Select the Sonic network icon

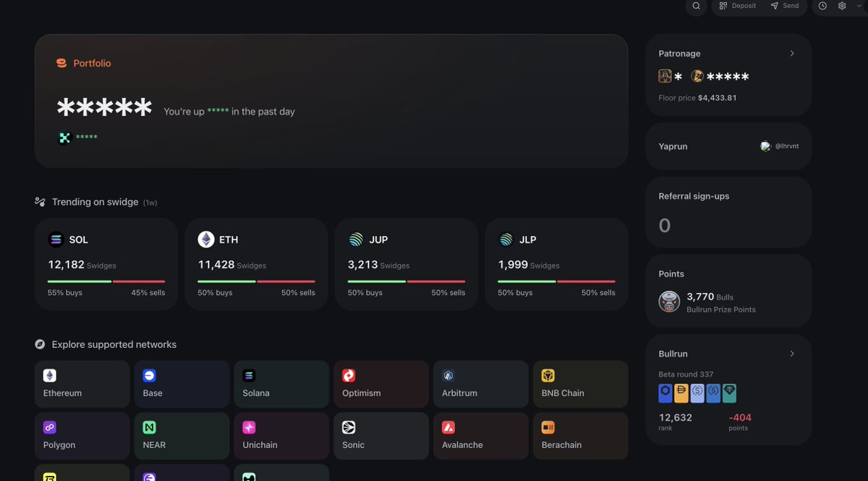click(349, 427)
